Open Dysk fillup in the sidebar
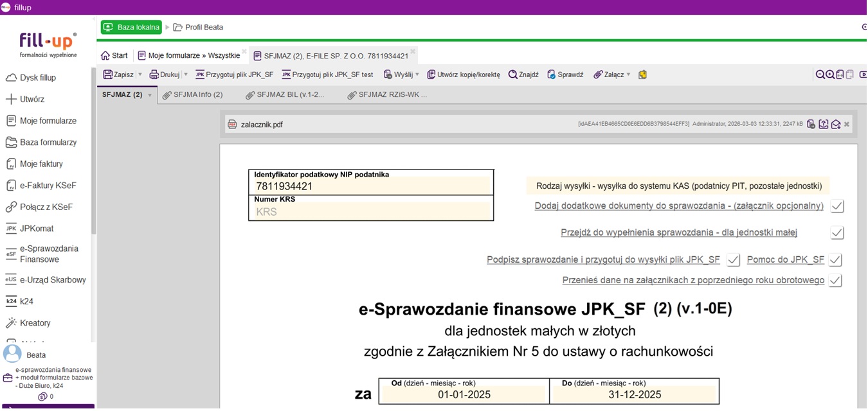Viewport: 868px width, 411px height. (38, 78)
